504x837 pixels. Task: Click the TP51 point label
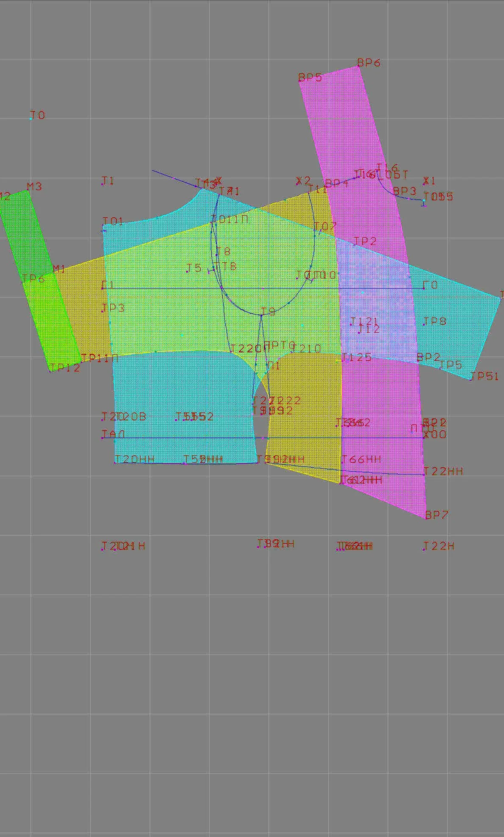pos(484,376)
